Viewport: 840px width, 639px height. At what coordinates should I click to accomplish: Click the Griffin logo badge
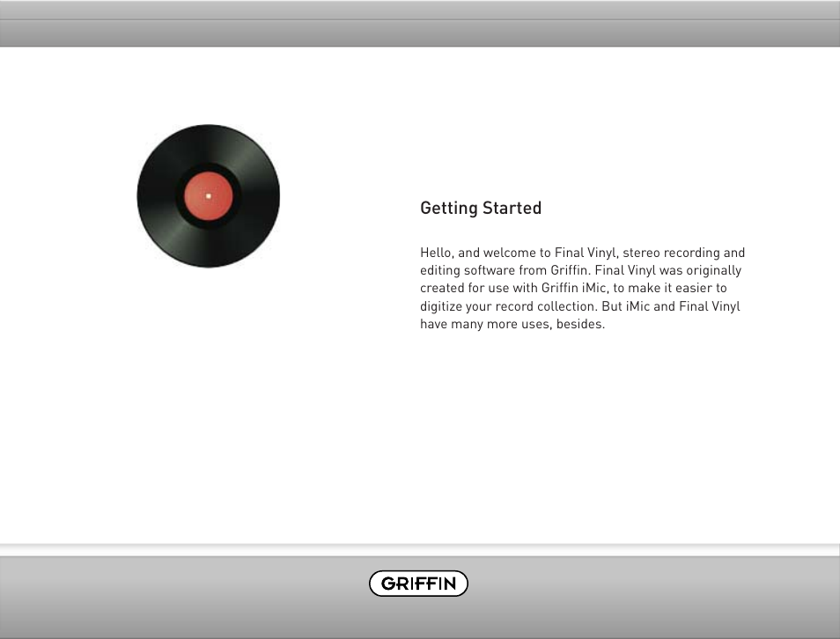[418, 584]
